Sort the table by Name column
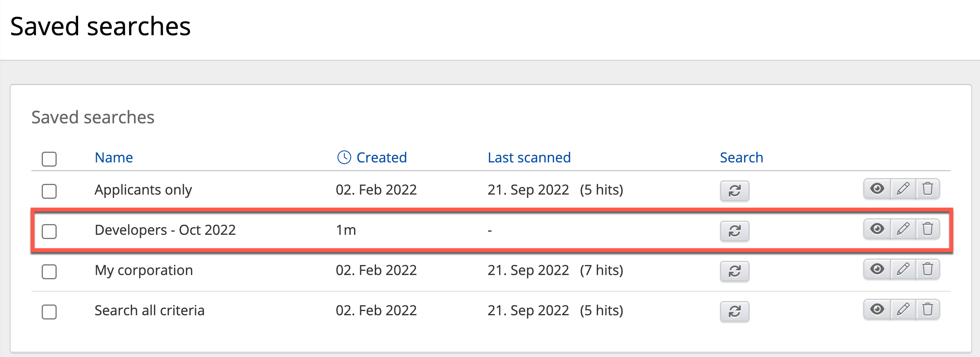 coord(114,157)
